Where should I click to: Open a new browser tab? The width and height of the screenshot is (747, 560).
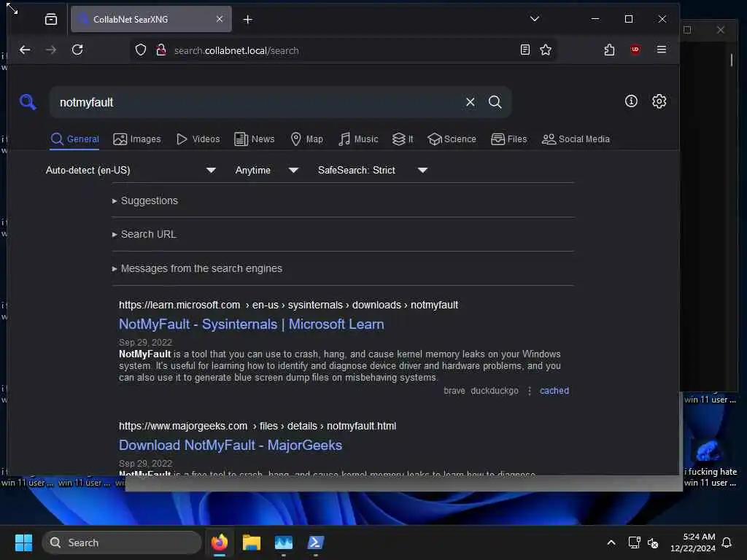pos(248,19)
